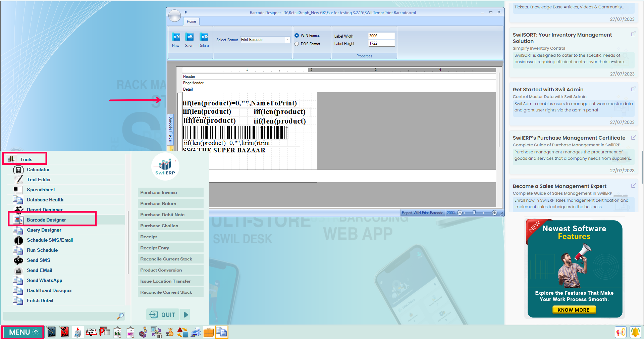Choose DashBoard Designer in Tools list
644x339 pixels.
[49, 291]
